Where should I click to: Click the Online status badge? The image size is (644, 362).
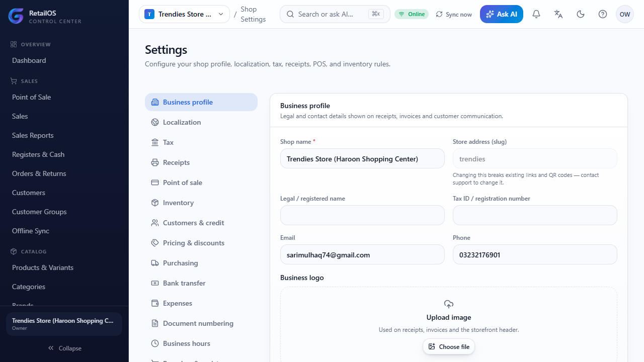click(412, 14)
